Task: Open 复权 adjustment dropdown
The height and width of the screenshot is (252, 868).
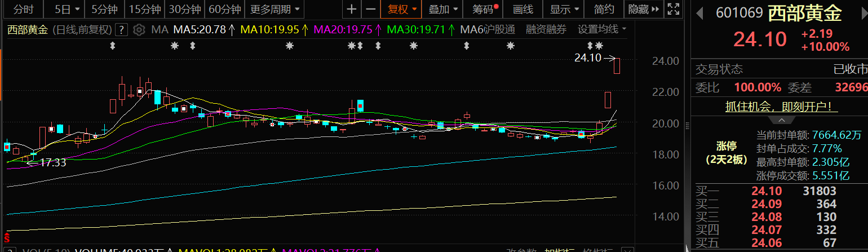Action: (402, 9)
